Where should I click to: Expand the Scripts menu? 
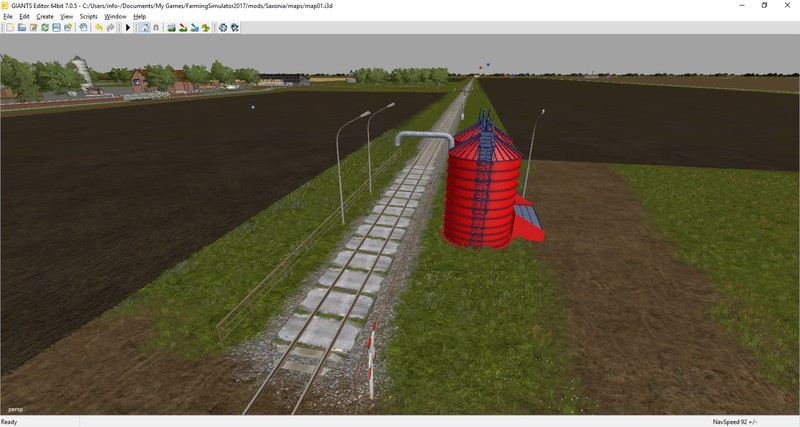(89, 16)
